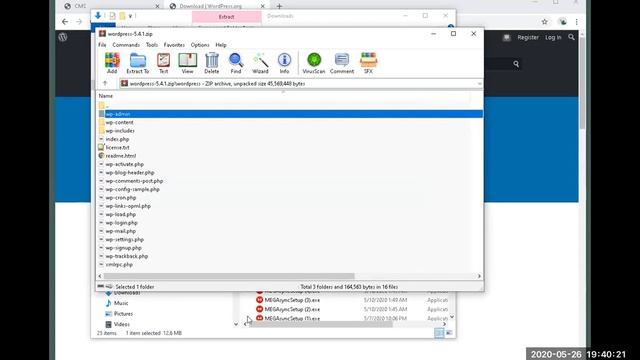Screen dimensions: 640x360
Task: Click the Add archive toolbar icon
Action: 112,63
